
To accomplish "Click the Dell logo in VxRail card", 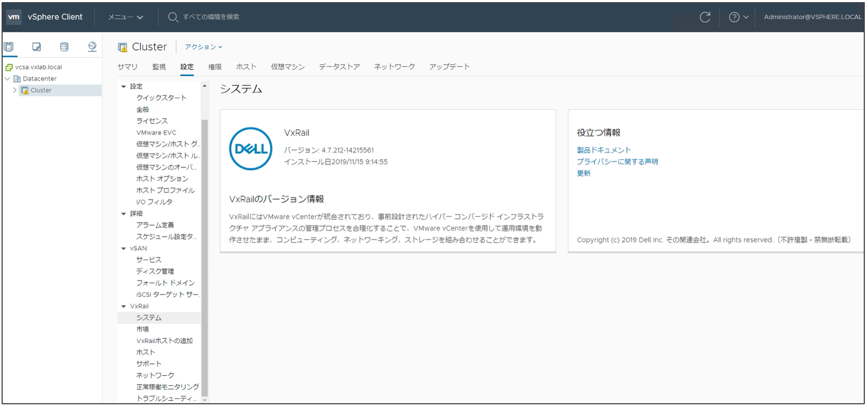I will tap(251, 149).
